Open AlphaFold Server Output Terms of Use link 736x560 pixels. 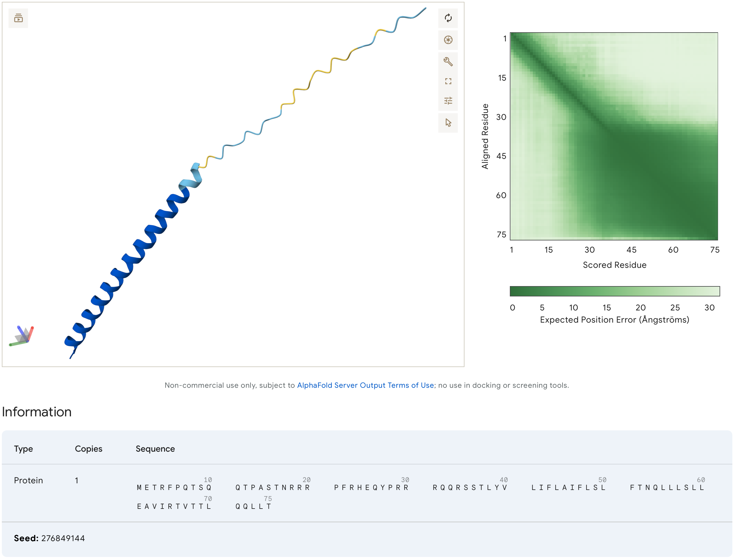click(x=365, y=385)
